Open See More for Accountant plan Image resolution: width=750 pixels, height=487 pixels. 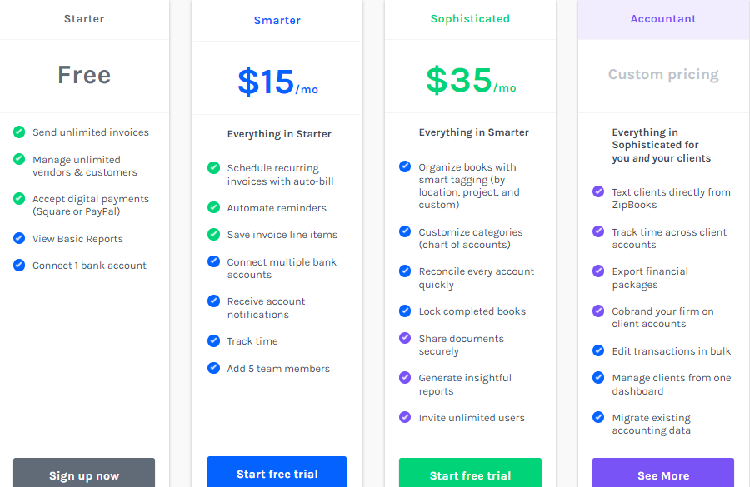tap(663, 473)
